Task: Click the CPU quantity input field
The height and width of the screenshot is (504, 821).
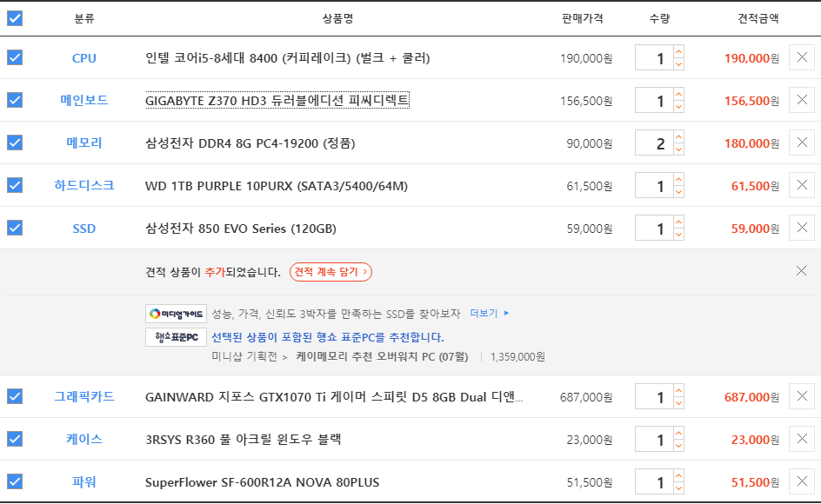Action: pos(654,57)
